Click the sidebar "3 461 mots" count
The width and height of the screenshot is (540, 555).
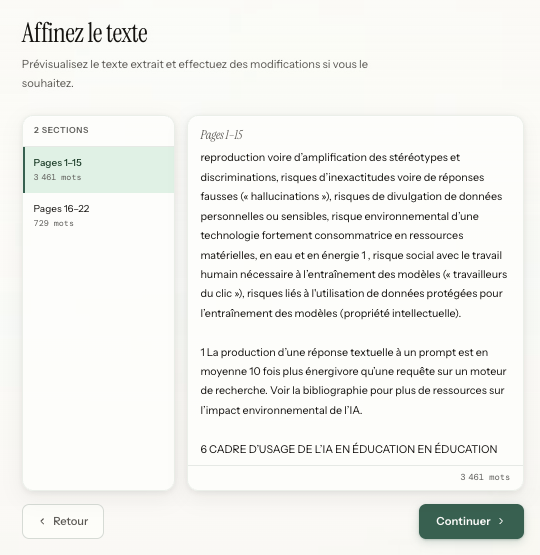(x=57, y=177)
